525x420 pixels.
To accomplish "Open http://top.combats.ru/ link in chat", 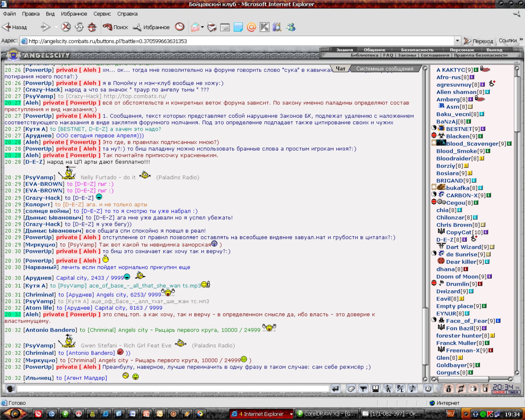I will coord(135,96).
